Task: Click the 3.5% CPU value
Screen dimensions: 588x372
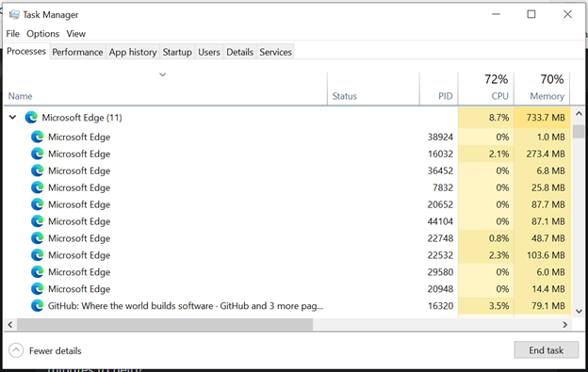Action: point(498,306)
